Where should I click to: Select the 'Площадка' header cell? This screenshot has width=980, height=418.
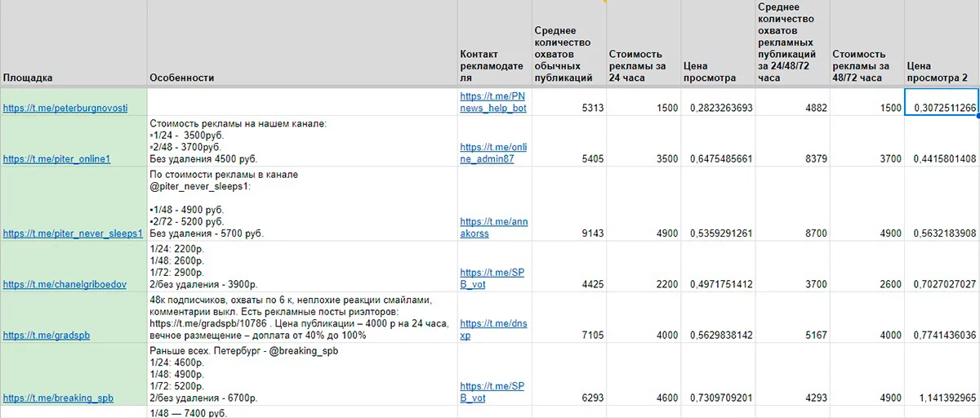click(73, 42)
